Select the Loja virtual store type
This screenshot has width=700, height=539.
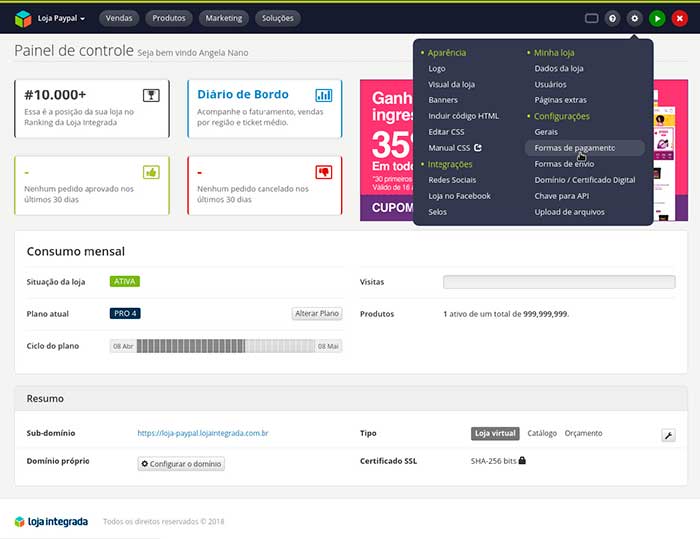coord(495,433)
